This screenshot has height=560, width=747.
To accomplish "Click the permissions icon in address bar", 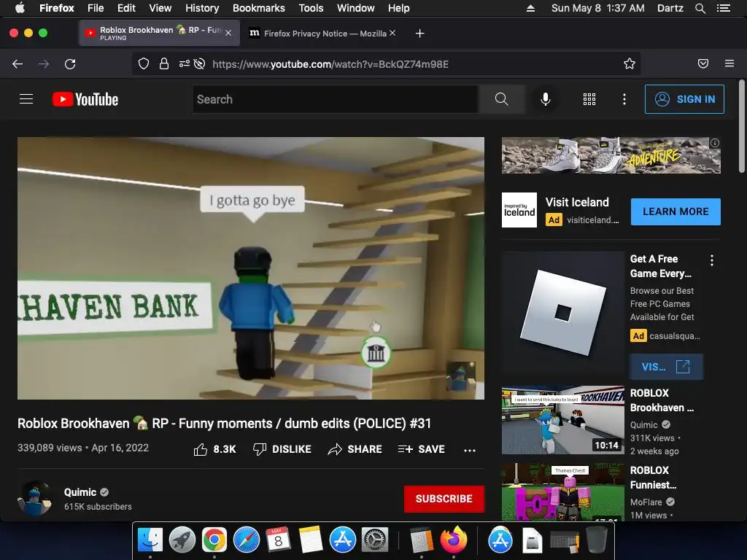I will (185, 64).
